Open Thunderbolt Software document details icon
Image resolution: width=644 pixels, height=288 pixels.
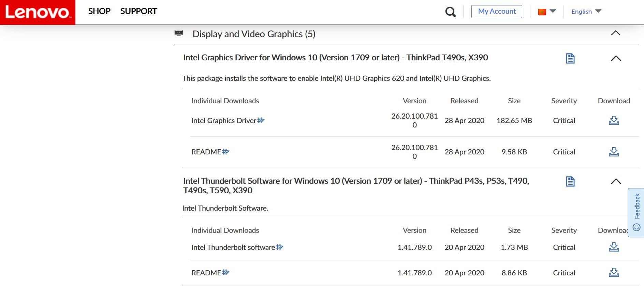coord(570,182)
